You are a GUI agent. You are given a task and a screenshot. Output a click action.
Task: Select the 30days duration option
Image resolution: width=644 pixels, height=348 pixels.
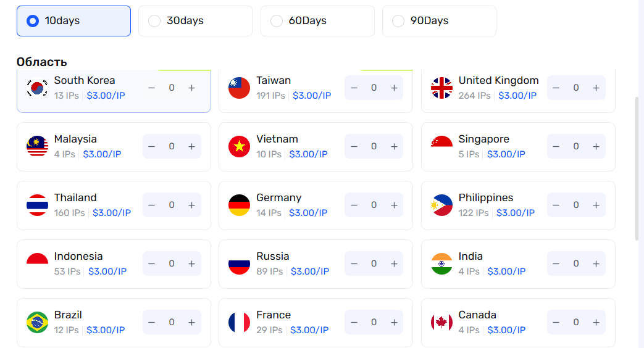click(154, 21)
